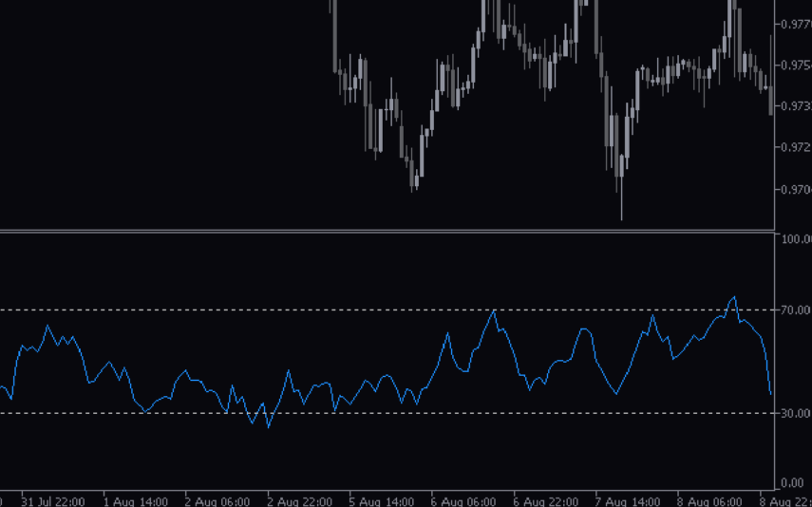Select the 7 Aug 14:00 time label
This screenshot has width=812, height=507.
pyautogui.click(x=627, y=500)
